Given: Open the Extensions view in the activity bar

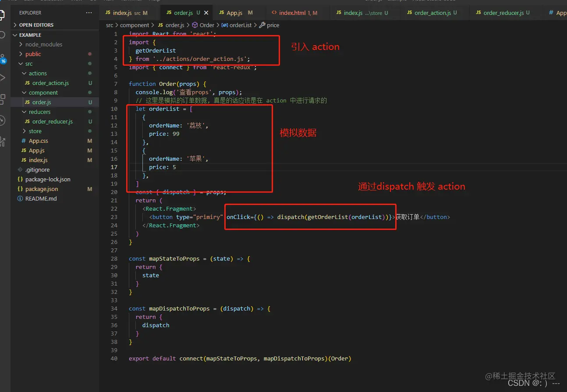Looking at the screenshot, I should tap(2, 99).
